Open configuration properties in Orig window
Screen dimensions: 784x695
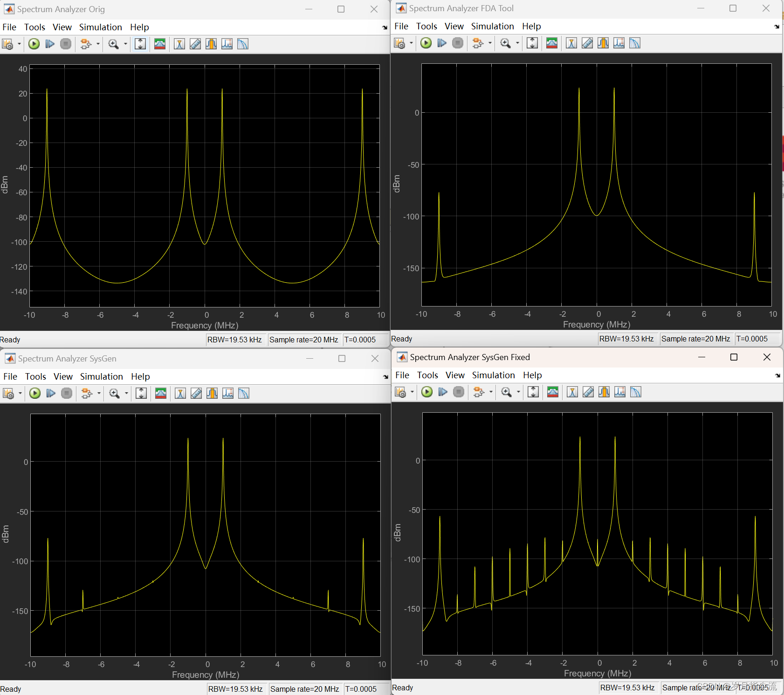[7, 44]
